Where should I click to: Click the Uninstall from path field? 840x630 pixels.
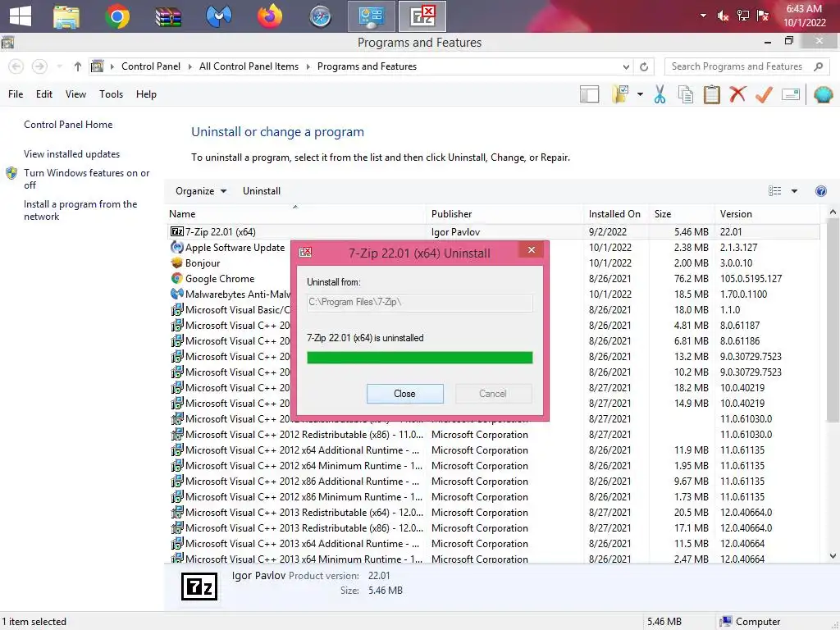(x=419, y=302)
